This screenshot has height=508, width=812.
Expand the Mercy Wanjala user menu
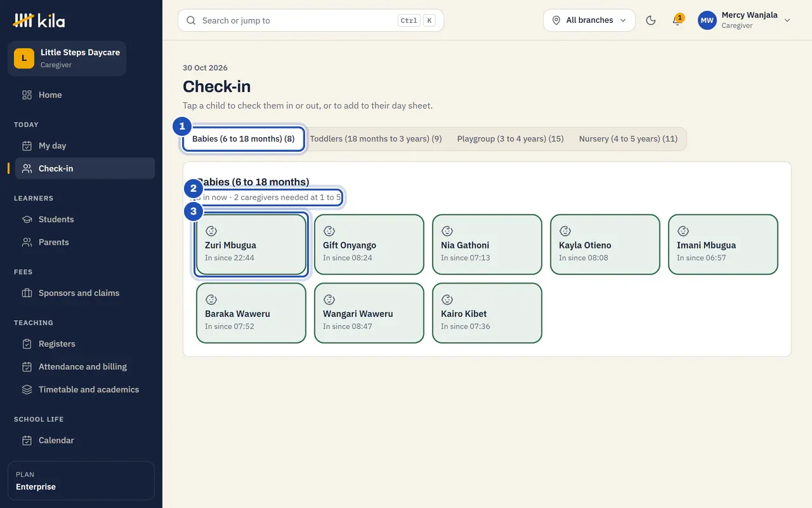click(744, 20)
